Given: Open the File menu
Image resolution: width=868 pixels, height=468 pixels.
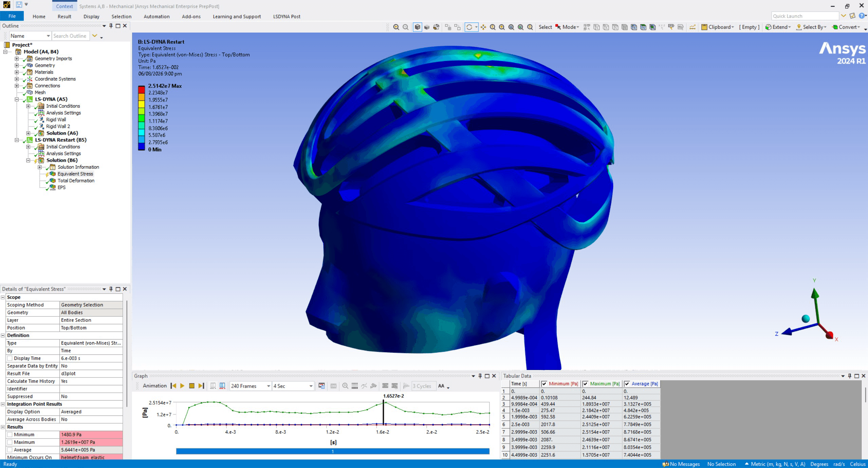Looking at the screenshot, I should pyautogui.click(x=12, y=16).
